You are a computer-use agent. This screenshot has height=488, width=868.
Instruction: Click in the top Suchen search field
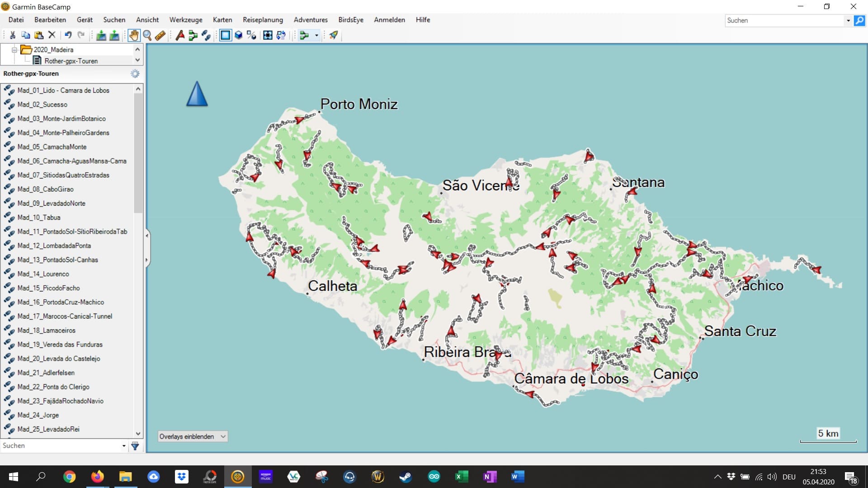pos(784,20)
